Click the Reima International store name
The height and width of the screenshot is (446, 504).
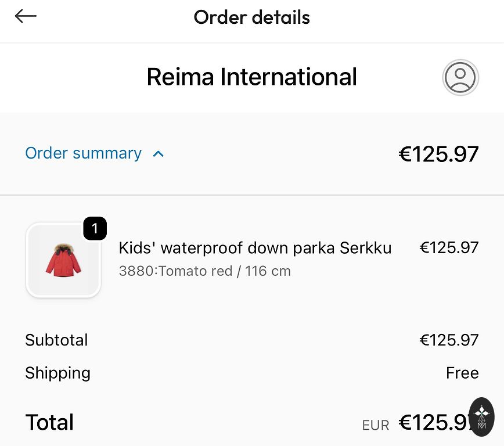[251, 77]
